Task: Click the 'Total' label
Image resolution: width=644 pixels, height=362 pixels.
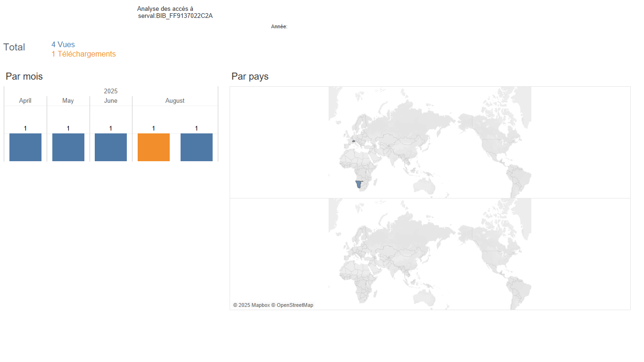Action: click(x=14, y=47)
